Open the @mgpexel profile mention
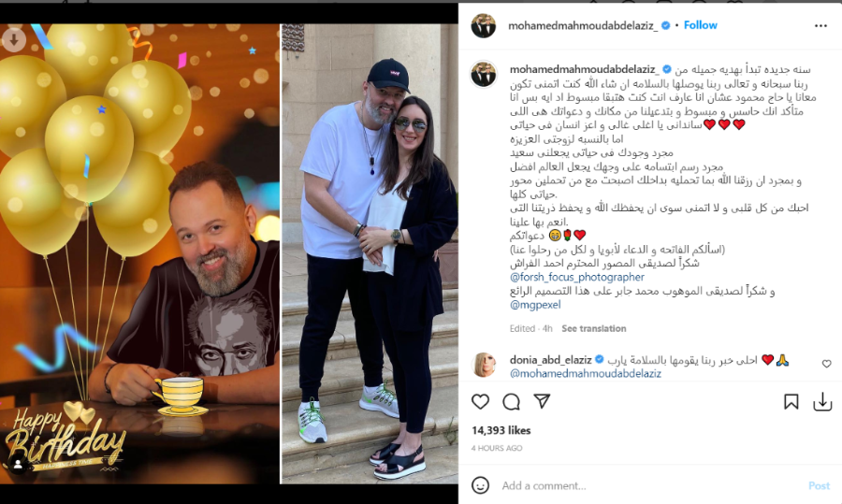Image resolution: width=842 pixels, height=504 pixels. tap(535, 305)
